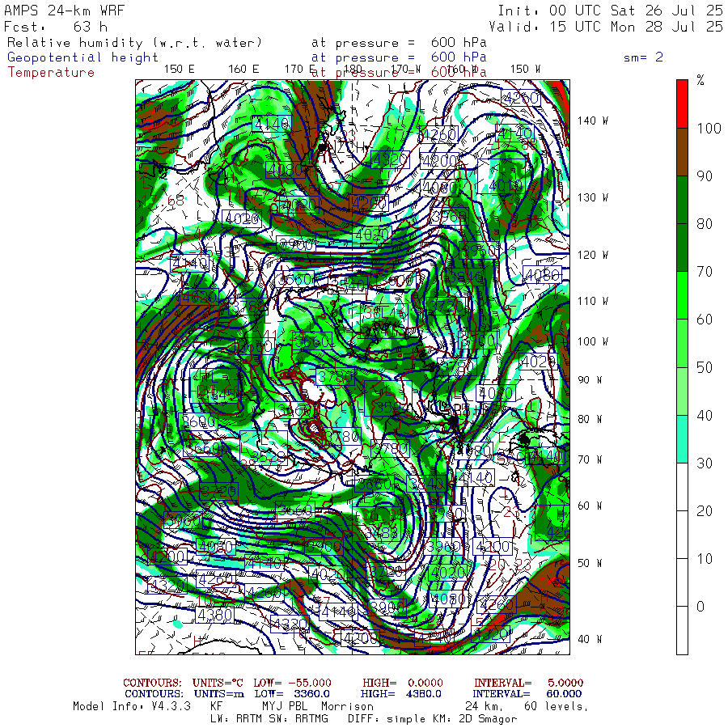Click the 'INTERVAL= 5.0000' temperature legend value

(529, 684)
